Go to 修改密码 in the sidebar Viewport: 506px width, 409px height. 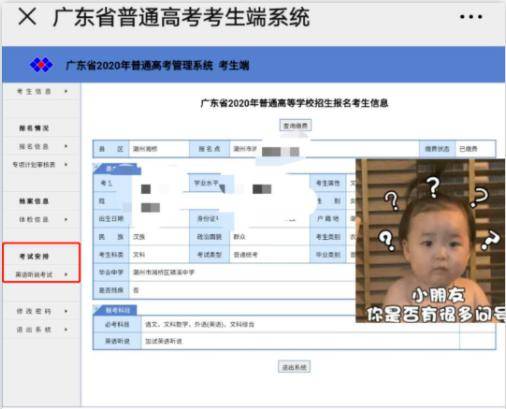[34, 311]
